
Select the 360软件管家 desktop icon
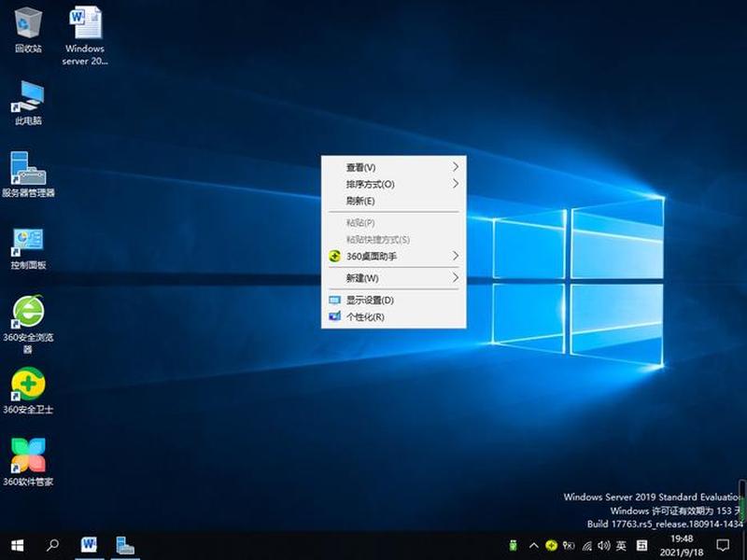[x=28, y=462]
